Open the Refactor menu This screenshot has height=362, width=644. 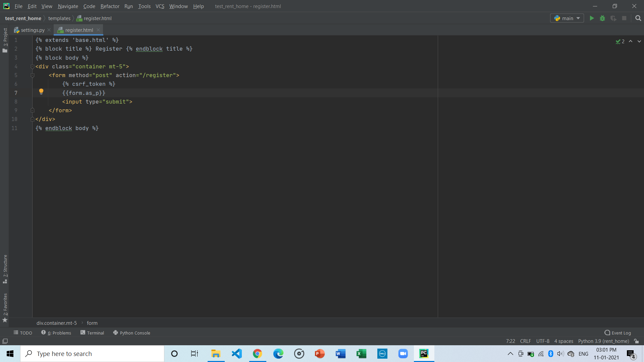coord(110,6)
